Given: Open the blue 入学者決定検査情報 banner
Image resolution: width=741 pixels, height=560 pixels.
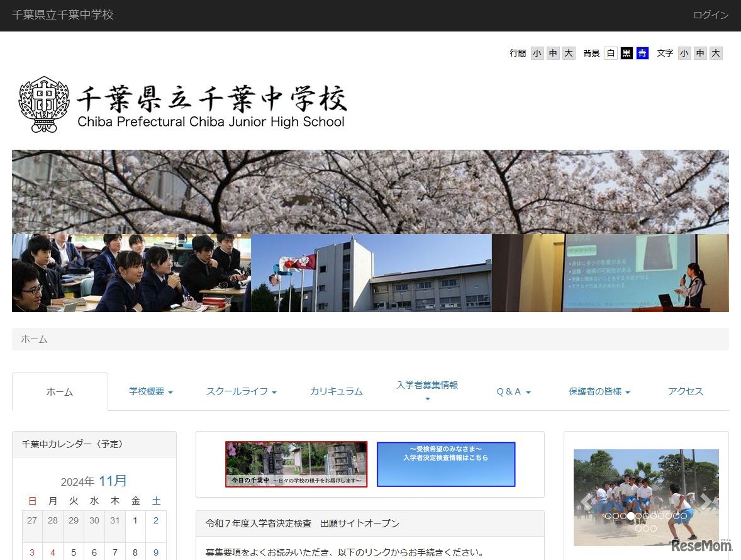Looking at the screenshot, I should tap(446, 464).
